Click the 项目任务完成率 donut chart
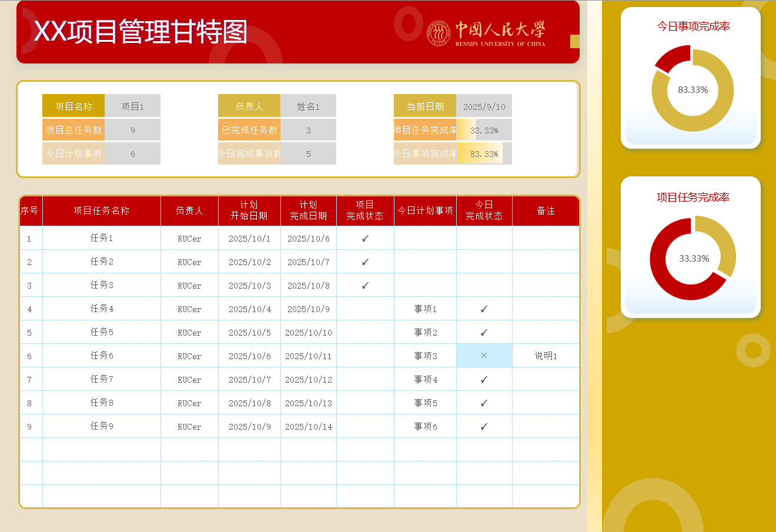This screenshot has width=776, height=532. pos(693,258)
